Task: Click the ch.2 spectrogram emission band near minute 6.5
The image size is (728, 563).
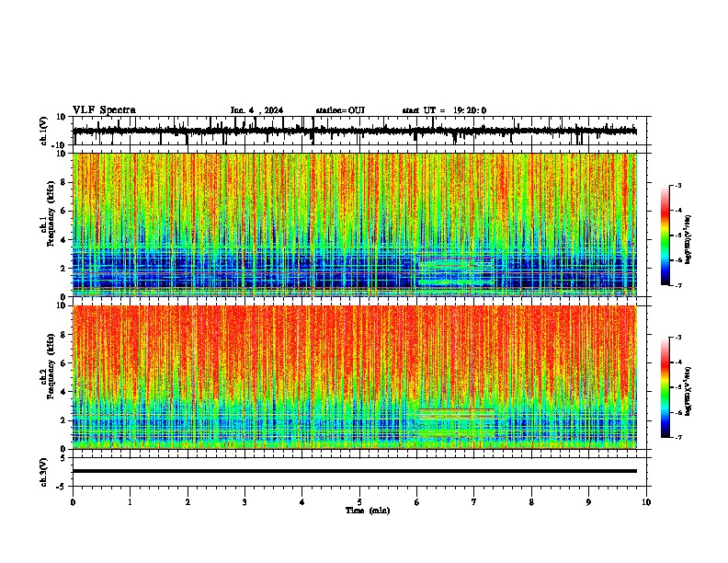Action: click(456, 423)
